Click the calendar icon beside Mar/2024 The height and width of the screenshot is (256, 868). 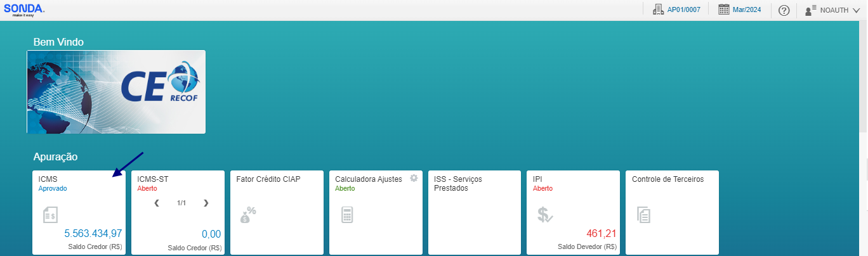723,10
